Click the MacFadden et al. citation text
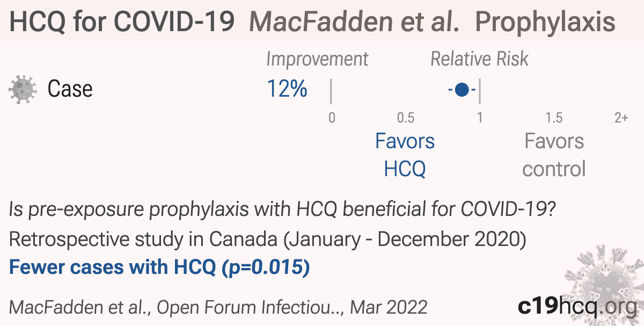The width and height of the screenshot is (644, 326). 218,307
